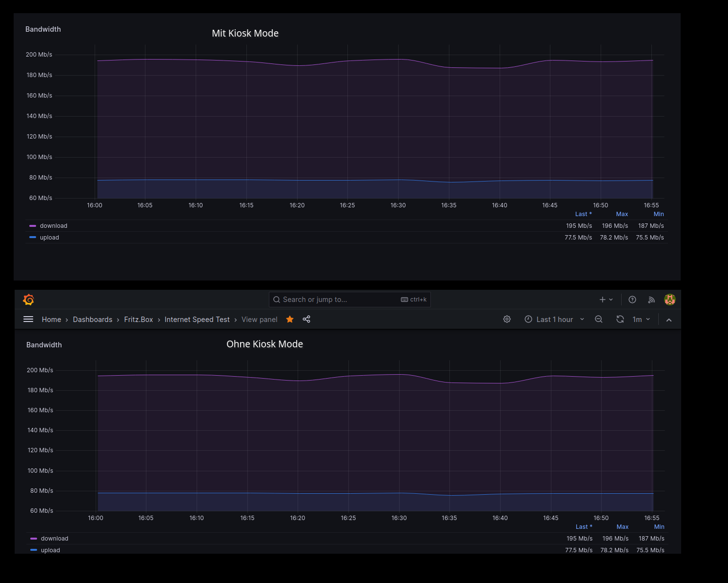Image resolution: width=728 pixels, height=583 pixels.
Task: Open Dashboards breadcrumb
Action: click(x=93, y=320)
